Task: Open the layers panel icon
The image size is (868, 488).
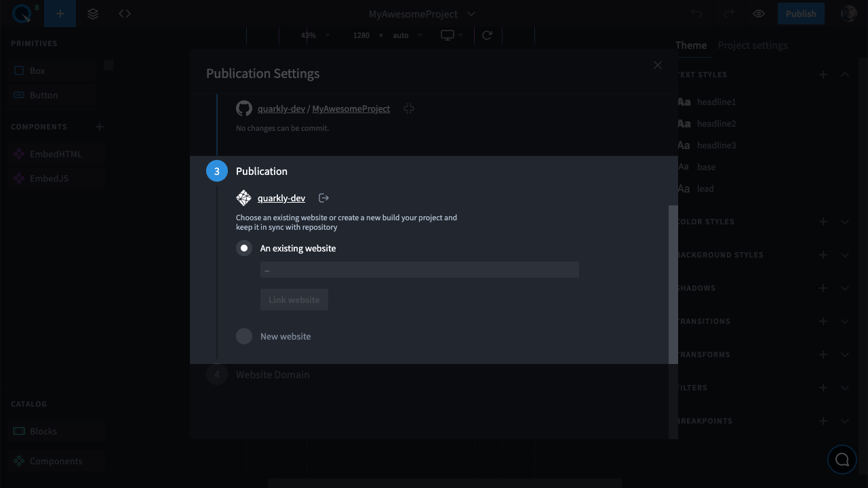Action: tap(93, 14)
